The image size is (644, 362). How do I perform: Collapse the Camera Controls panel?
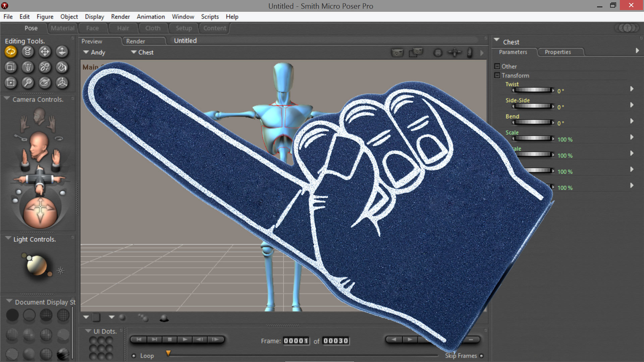(6, 99)
